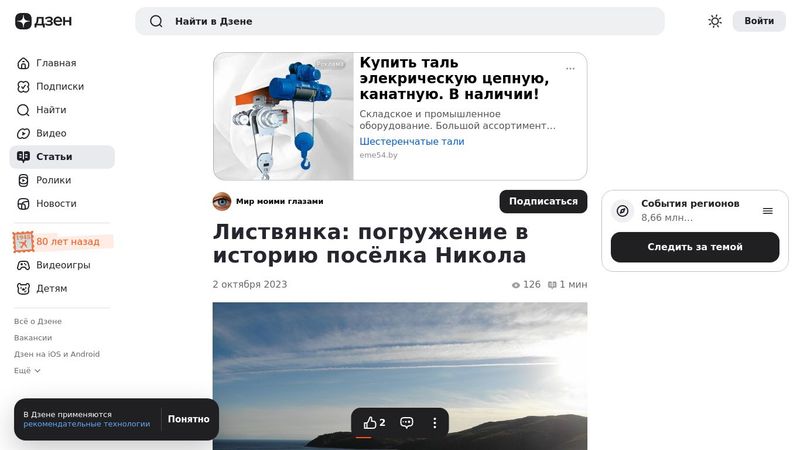800x450 pixels.
Task: Like the article with thumbs up
Action: click(x=370, y=423)
